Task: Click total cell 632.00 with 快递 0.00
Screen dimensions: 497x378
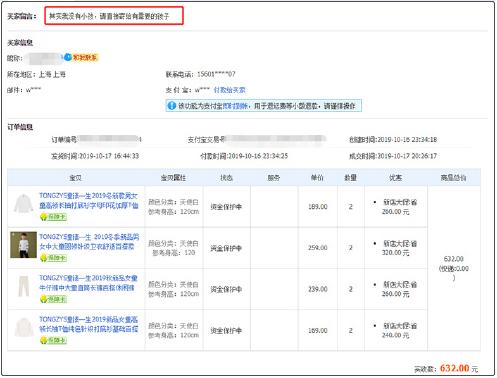Action: point(454,268)
